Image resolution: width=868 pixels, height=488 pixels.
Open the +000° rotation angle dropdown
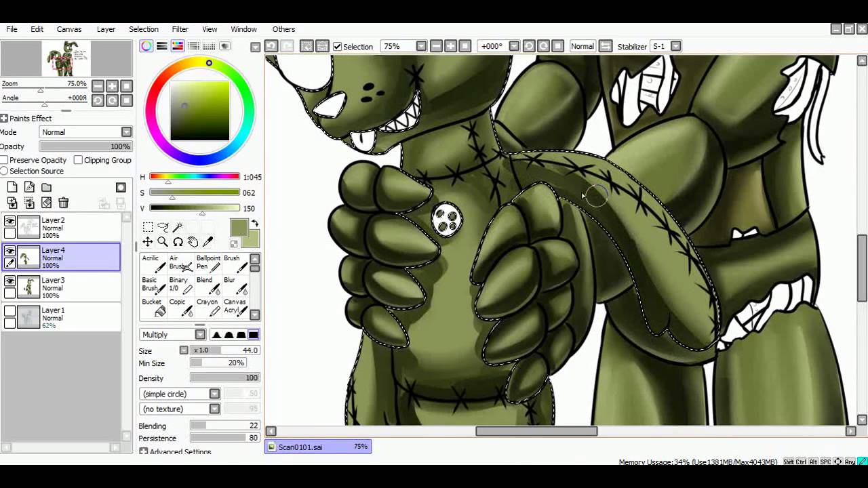pos(514,46)
